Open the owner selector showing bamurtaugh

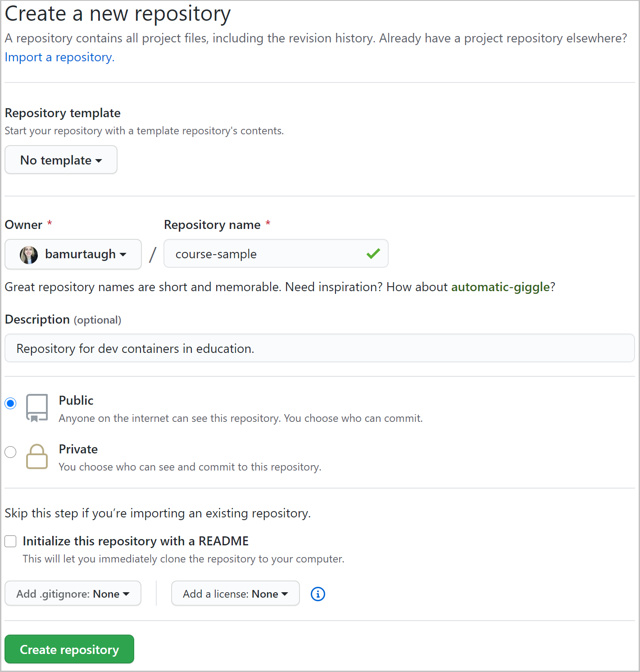pos(73,254)
